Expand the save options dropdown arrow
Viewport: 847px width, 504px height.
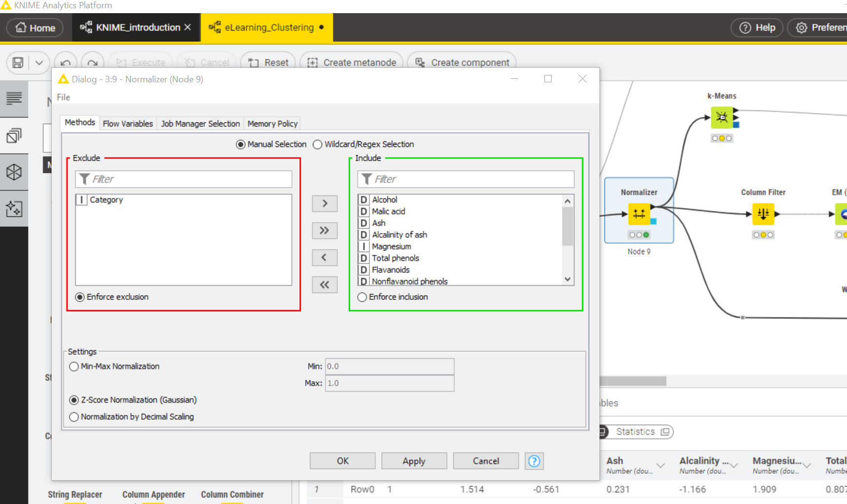pos(39,63)
